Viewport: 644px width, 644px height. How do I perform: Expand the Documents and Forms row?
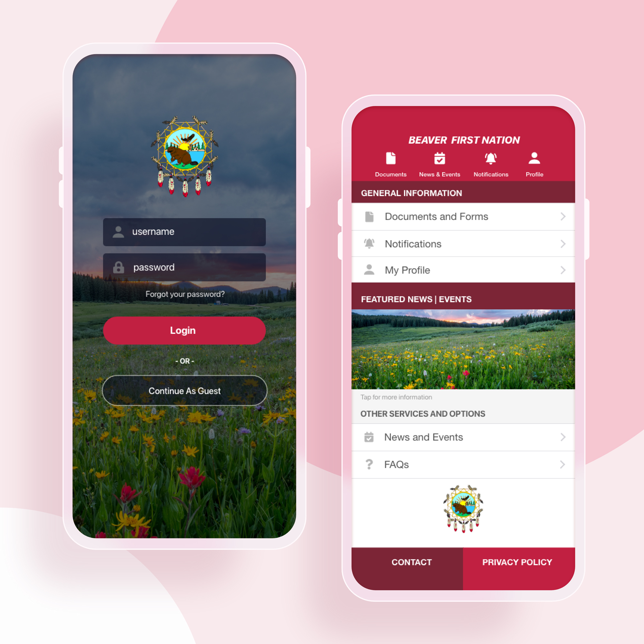coord(563,217)
